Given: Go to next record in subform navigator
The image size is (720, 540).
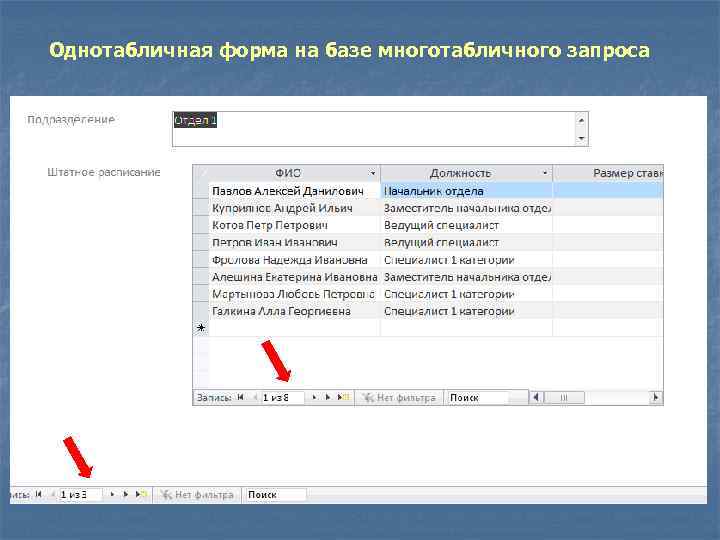Looking at the screenshot, I should (315, 398).
